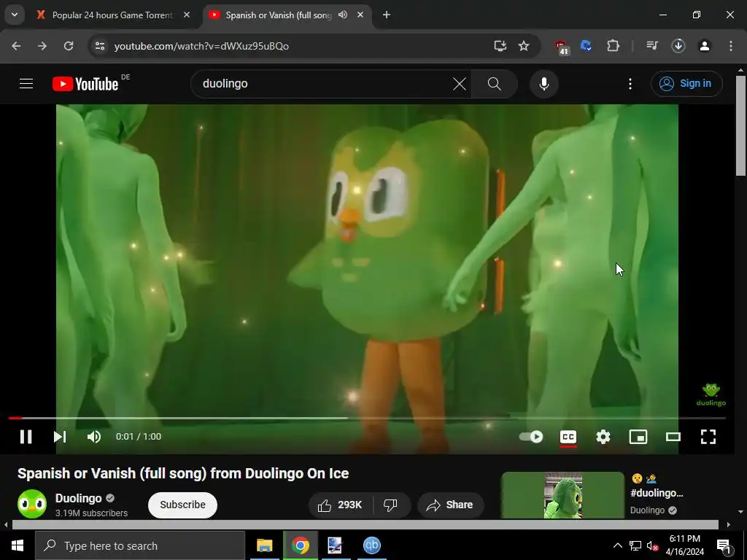This screenshot has height=560, width=747.
Task: Open system volume tray icon
Action: pyautogui.click(x=652, y=546)
